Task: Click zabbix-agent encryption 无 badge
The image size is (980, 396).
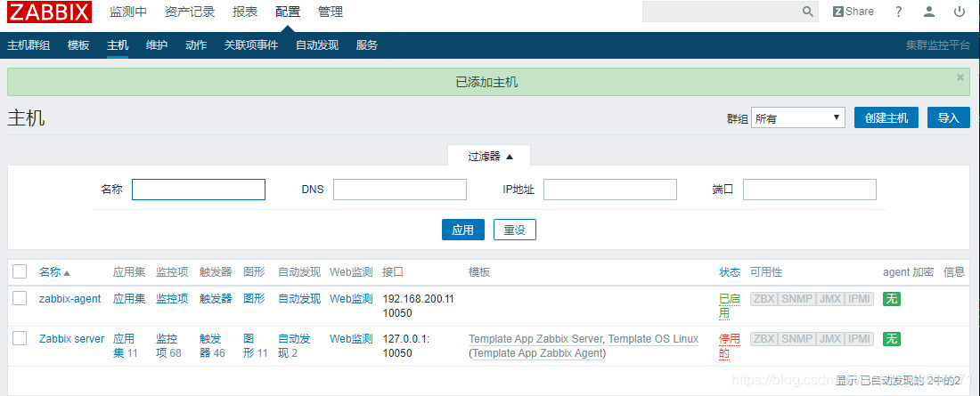Action: pyautogui.click(x=891, y=299)
